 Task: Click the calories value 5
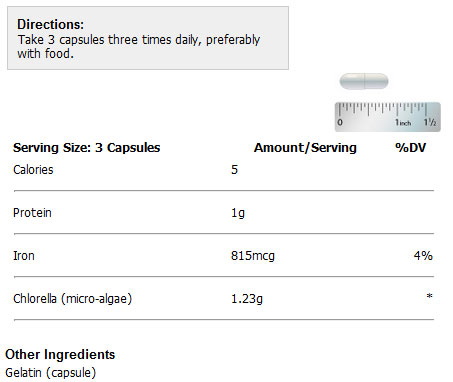[x=235, y=170]
